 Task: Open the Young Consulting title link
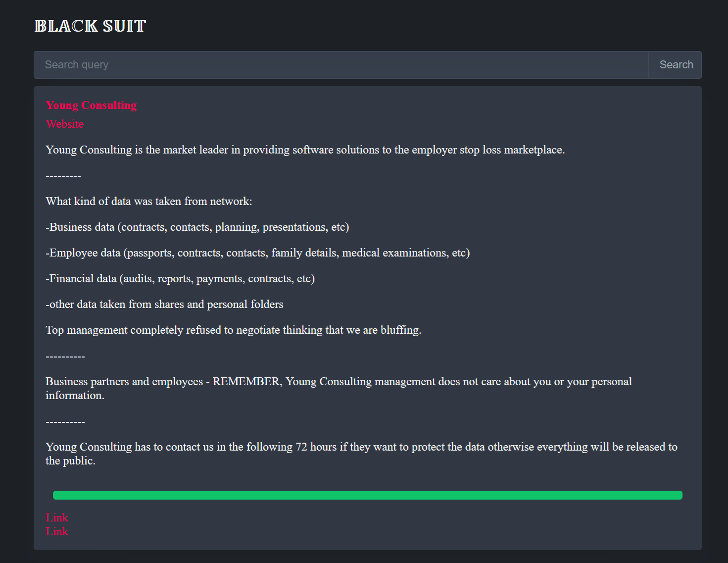point(91,105)
